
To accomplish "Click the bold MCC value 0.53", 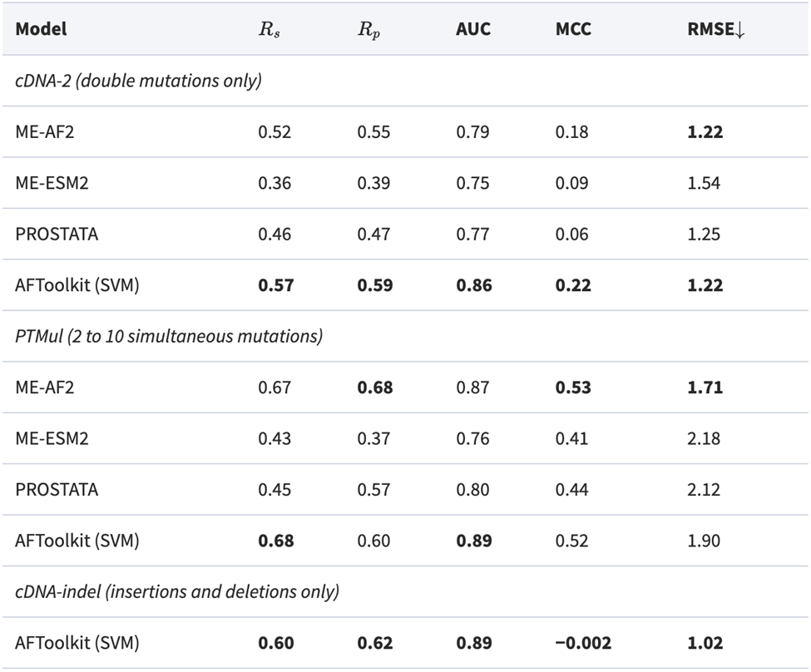I will (x=573, y=387).
